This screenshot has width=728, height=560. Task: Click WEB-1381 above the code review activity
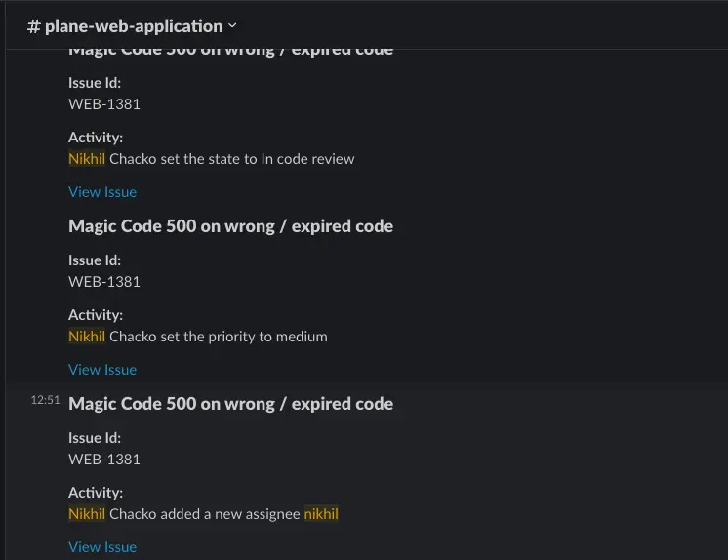pos(104,104)
